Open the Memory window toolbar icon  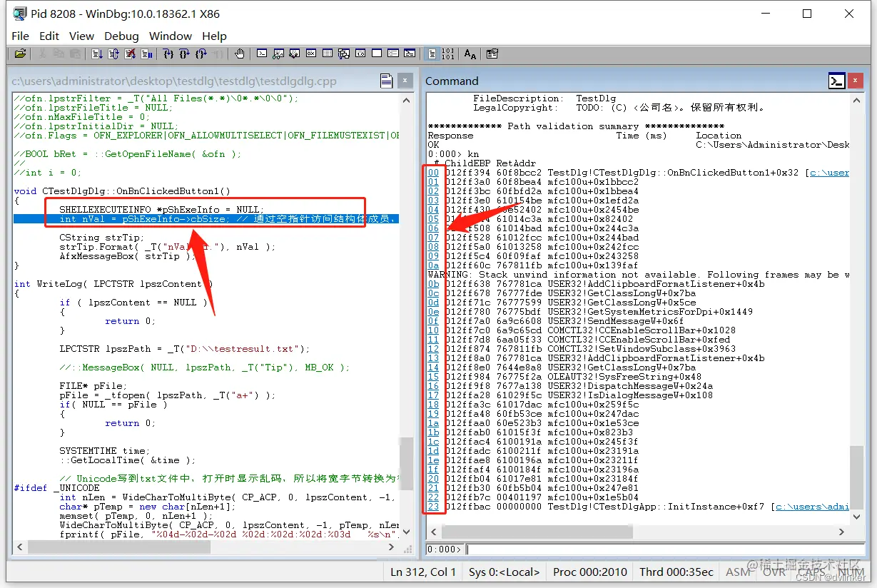click(x=328, y=54)
